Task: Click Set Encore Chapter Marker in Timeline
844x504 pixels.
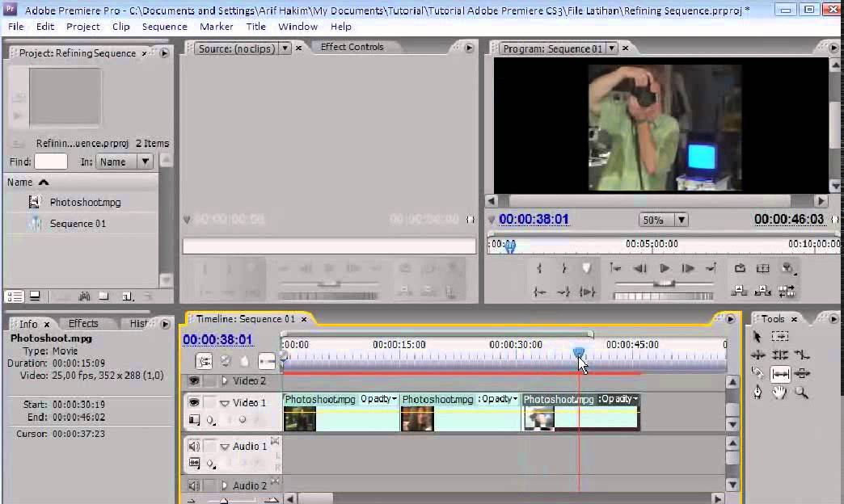Action: click(x=226, y=361)
